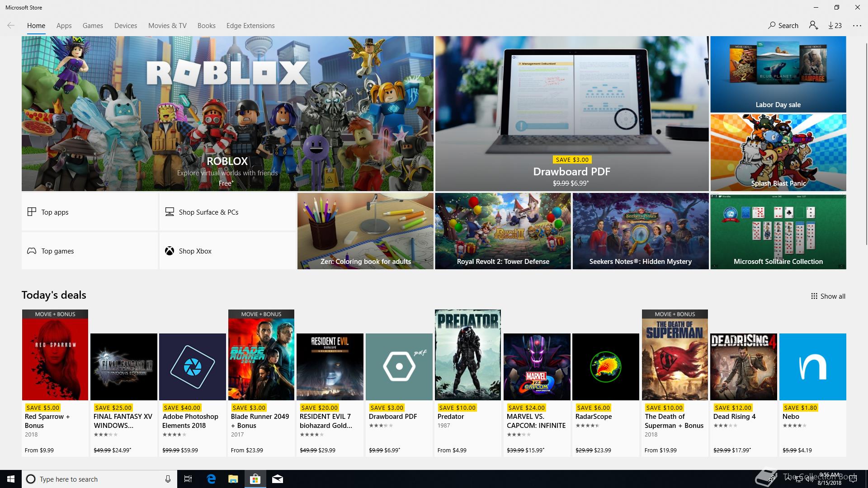Click the vertical scrollbar on the right
The height and width of the screenshot is (488, 868).
[866, 145]
